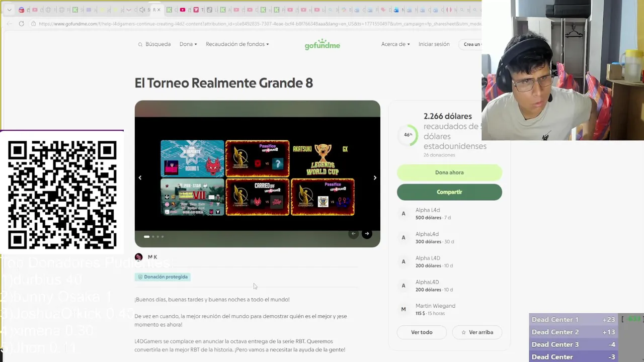Expand Recaudación de fondos menu

point(237,44)
